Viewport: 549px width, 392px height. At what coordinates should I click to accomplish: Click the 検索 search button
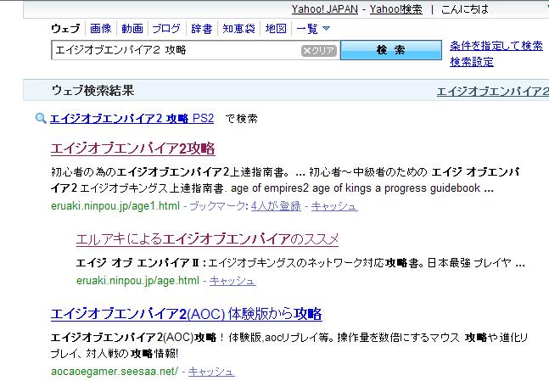(390, 50)
